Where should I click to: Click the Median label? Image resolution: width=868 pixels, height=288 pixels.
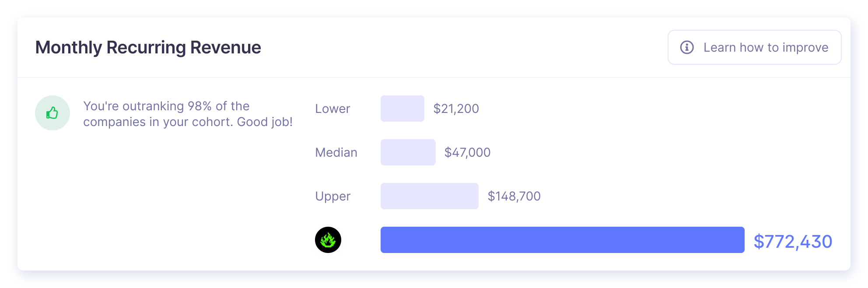click(x=336, y=152)
